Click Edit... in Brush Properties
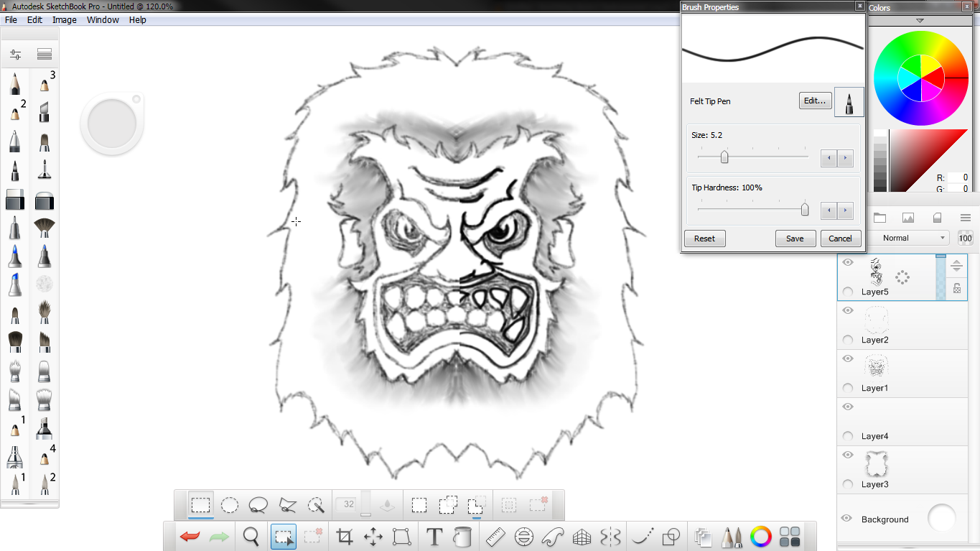The height and width of the screenshot is (551, 980). (x=815, y=101)
